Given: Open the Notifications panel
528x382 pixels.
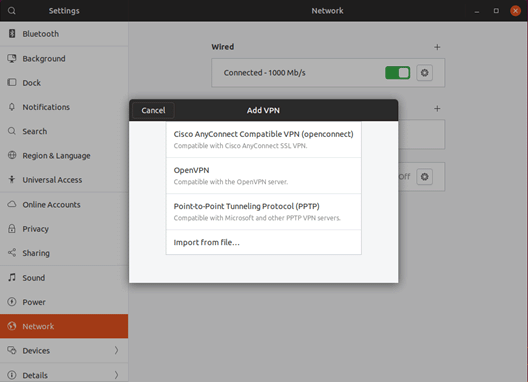Looking at the screenshot, I should coord(64,107).
